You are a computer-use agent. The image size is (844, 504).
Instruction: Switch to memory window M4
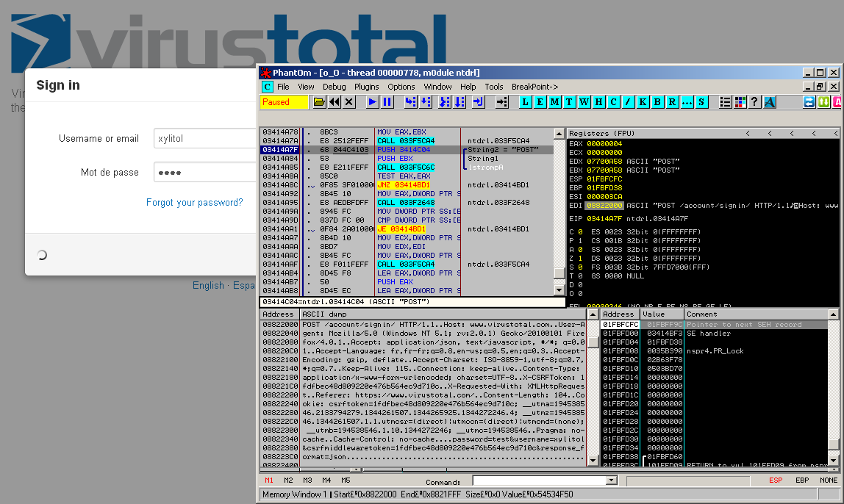coord(326,480)
